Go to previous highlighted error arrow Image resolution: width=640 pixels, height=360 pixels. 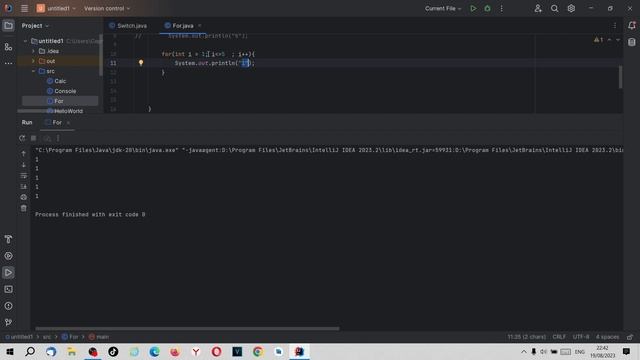point(609,40)
